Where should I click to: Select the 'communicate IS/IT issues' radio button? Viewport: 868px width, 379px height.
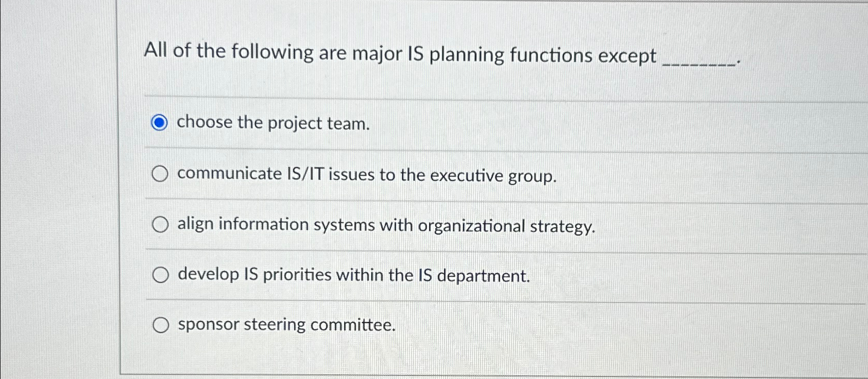[x=160, y=174]
